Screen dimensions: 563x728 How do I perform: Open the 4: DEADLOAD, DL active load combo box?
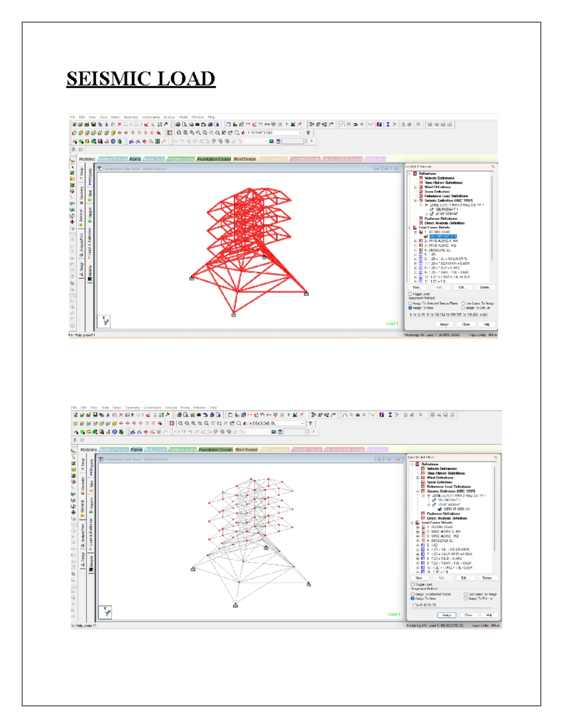click(276, 423)
